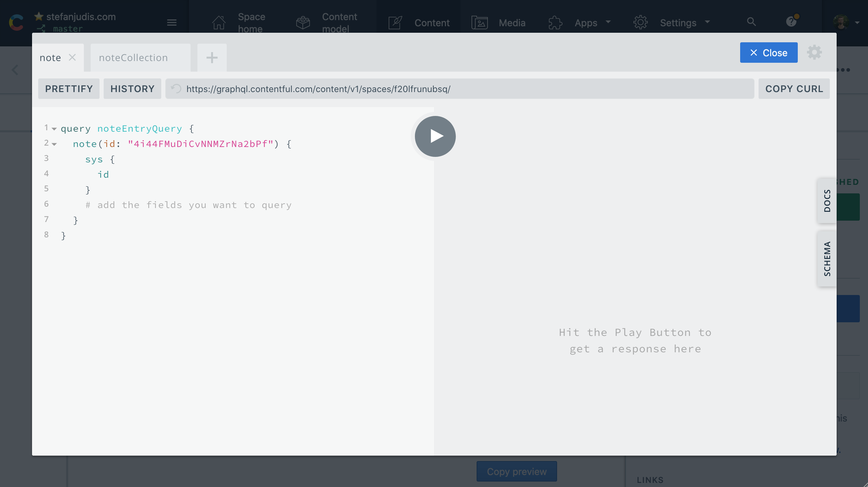Collapse the query block on line 1
Image resolution: width=868 pixels, height=487 pixels.
point(54,129)
